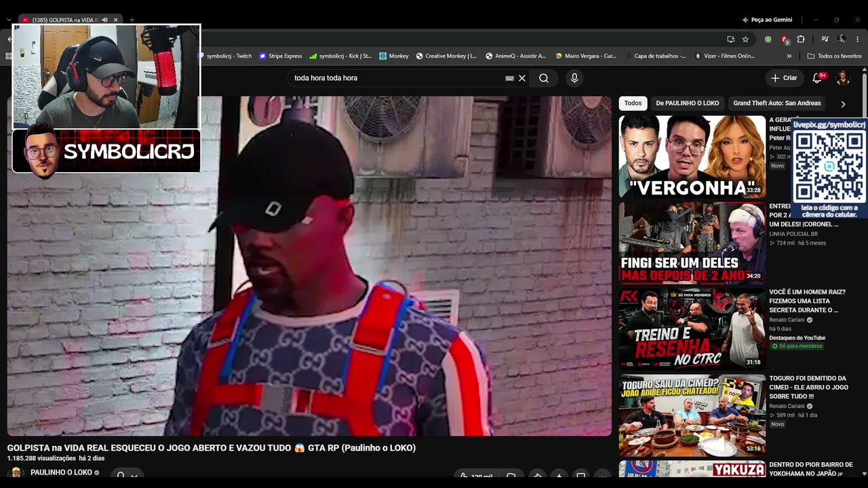Open the Extensions puzzle icon
Image resolution: width=868 pixels, height=488 pixels.
coord(801,39)
